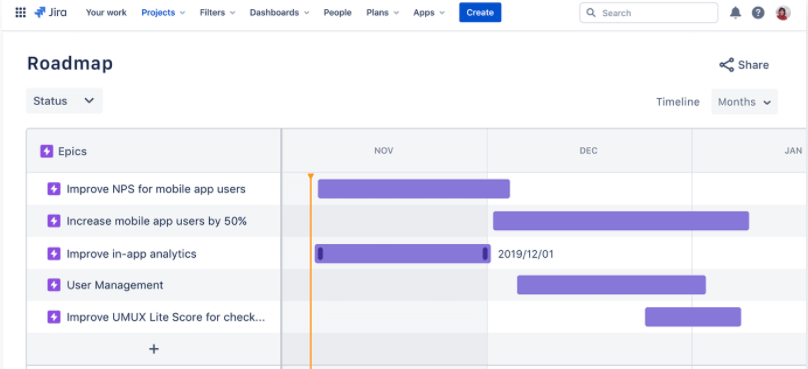Viewport: 808px width, 369px height.
Task: Open the notifications bell
Action: (735, 13)
